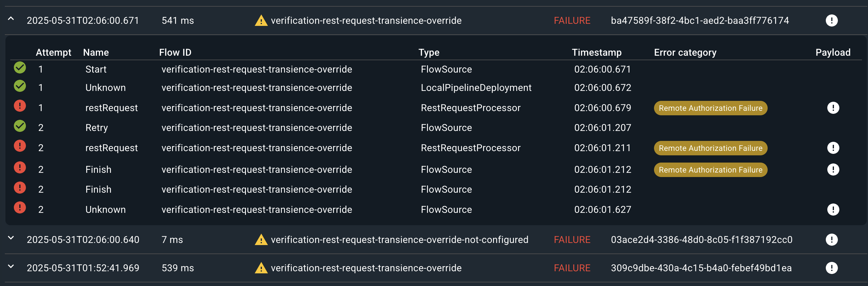Click the green success icon on the Start event
This screenshot has width=868, height=286.
click(20, 68)
